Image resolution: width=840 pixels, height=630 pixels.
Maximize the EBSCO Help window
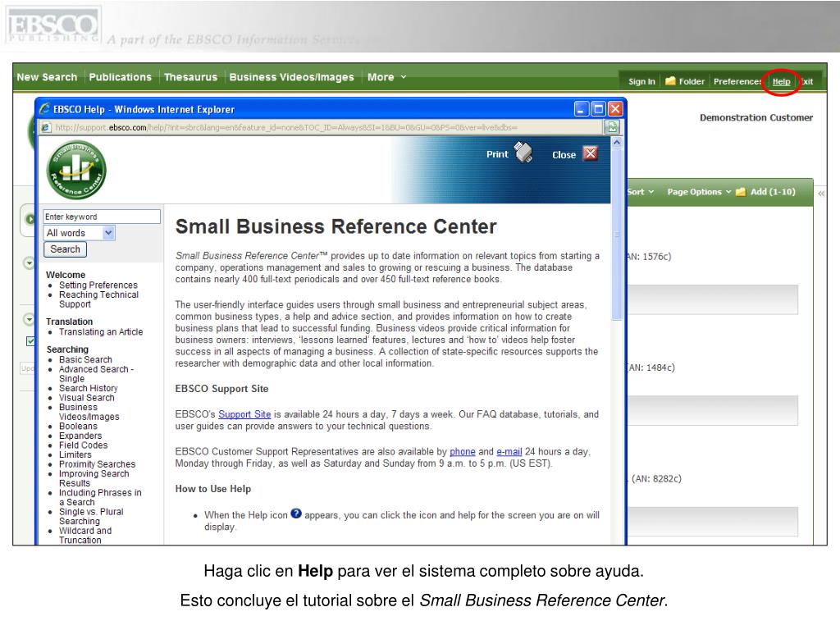pos(598,109)
